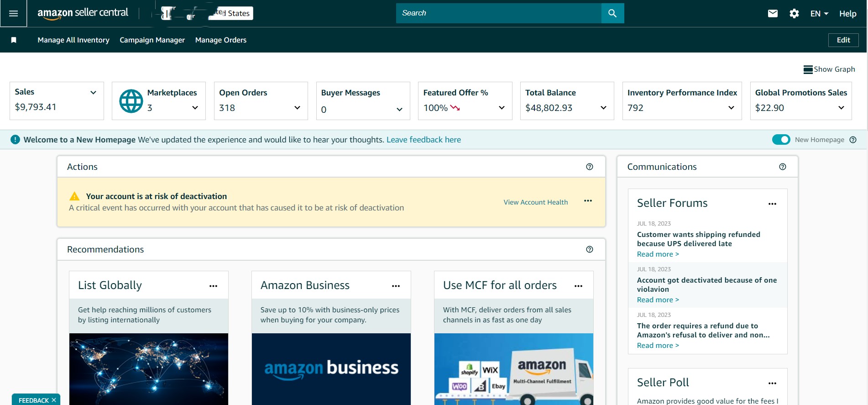
Task: Open the hamburger navigation menu
Action: click(x=13, y=13)
